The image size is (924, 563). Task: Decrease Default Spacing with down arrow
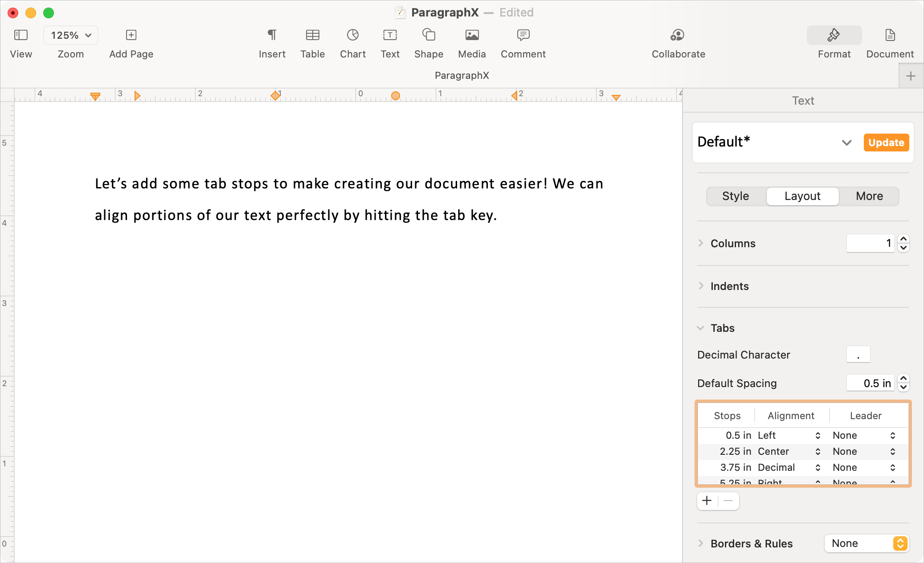(x=904, y=388)
